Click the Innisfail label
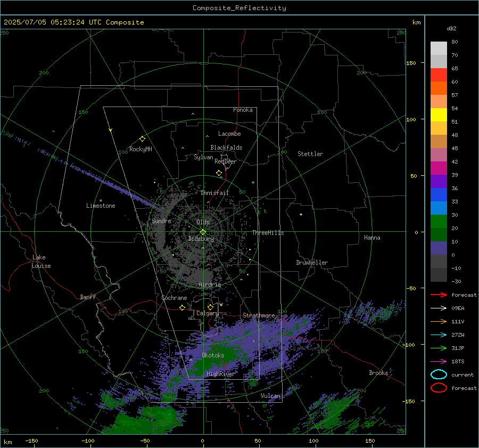This screenshot has width=479, height=448. [214, 193]
